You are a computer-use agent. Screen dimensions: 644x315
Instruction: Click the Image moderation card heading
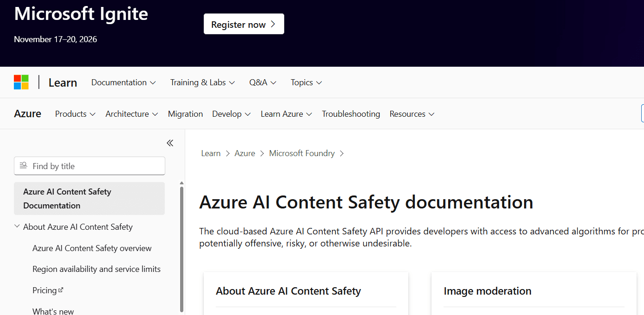click(488, 291)
